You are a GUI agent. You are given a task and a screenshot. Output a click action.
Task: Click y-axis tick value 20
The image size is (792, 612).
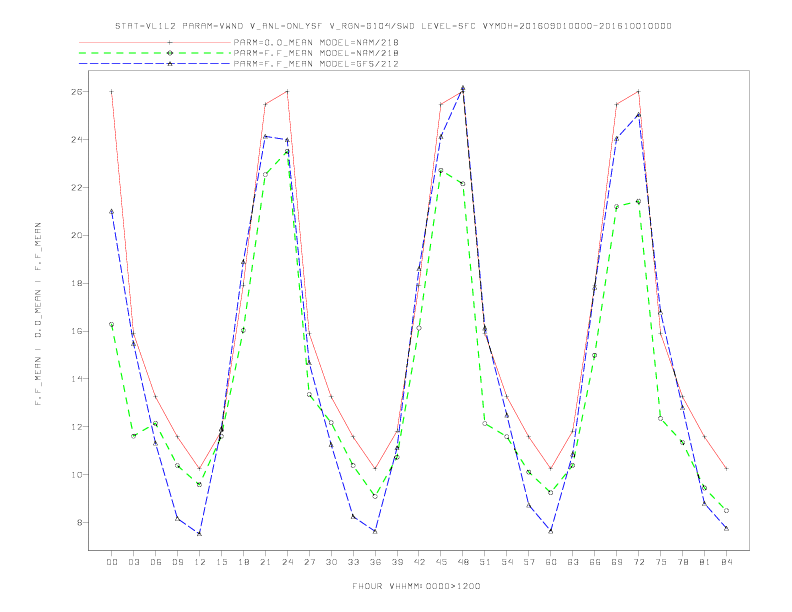point(76,235)
